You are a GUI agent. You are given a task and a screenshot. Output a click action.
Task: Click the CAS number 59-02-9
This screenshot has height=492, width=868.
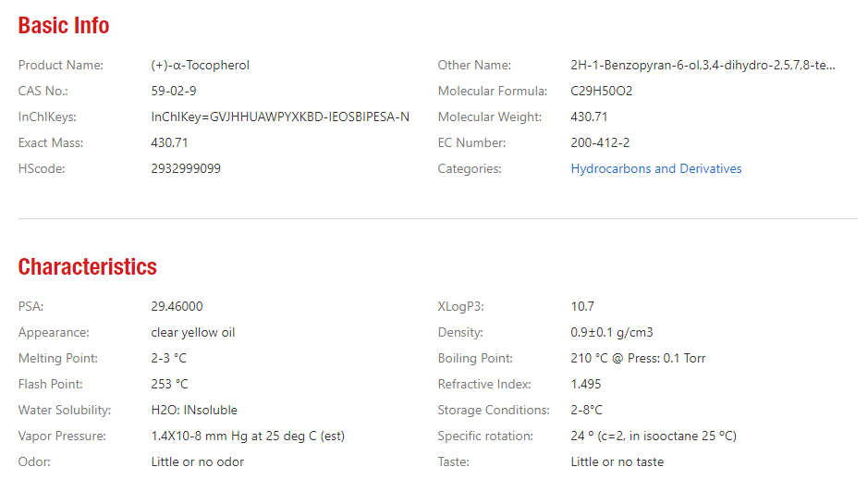click(x=174, y=92)
